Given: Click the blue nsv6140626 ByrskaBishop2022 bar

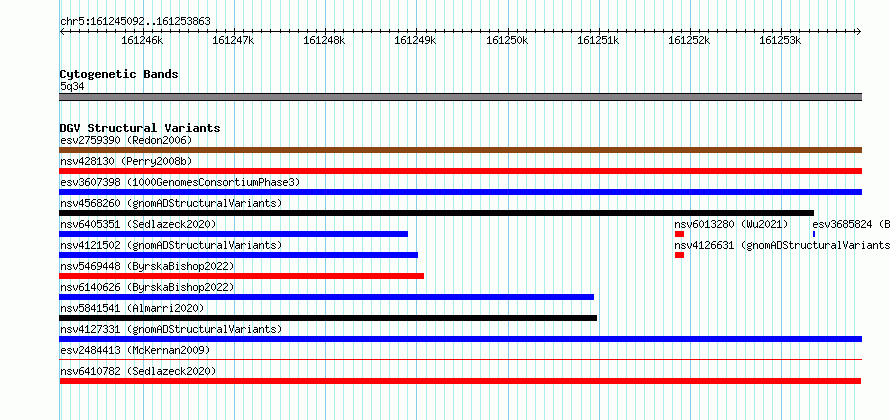Looking at the screenshot, I should [x=326, y=297].
